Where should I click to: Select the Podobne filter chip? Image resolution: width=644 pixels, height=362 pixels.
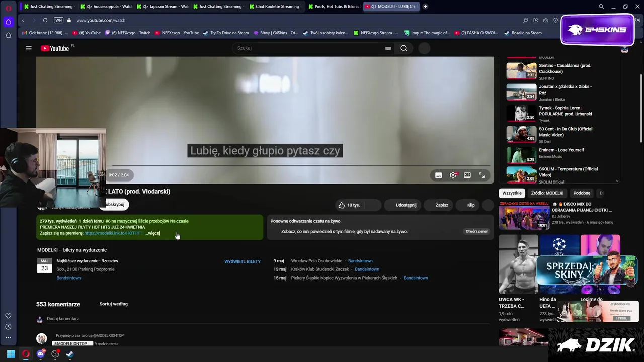click(x=582, y=193)
